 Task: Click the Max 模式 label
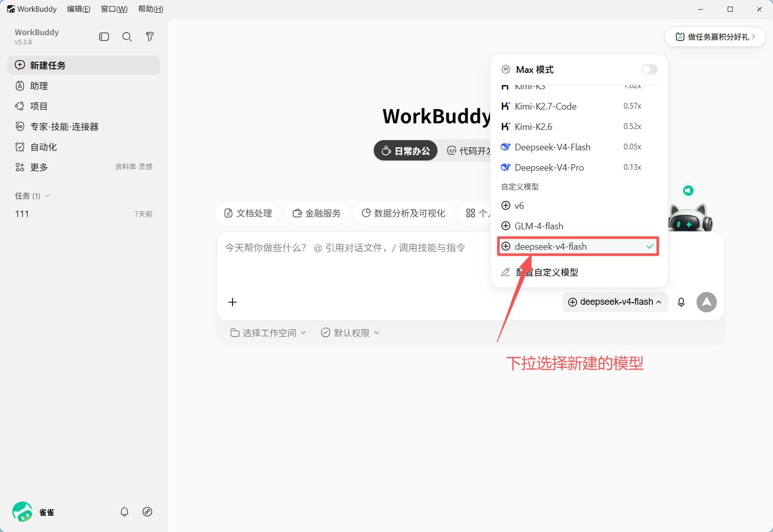click(x=534, y=69)
